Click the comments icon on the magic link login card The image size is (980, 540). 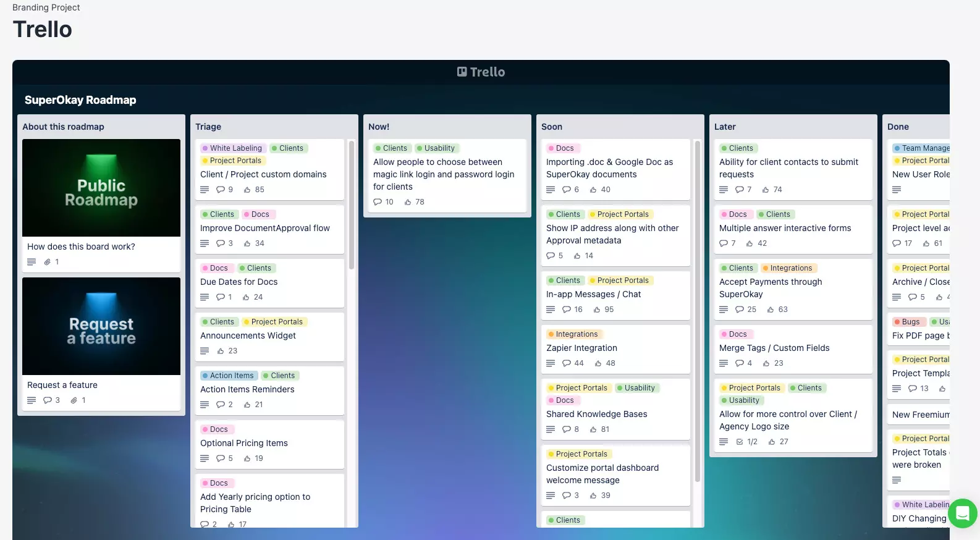click(x=378, y=202)
